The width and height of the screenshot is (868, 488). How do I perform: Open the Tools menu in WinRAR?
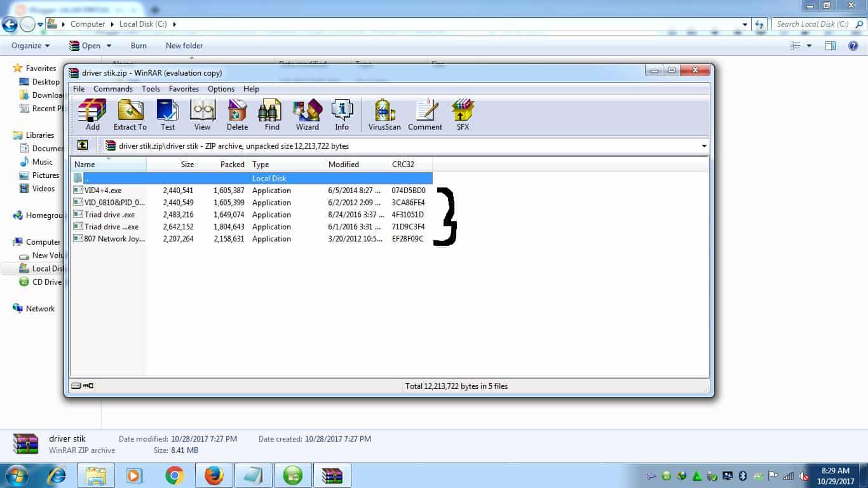tap(151, 89)
